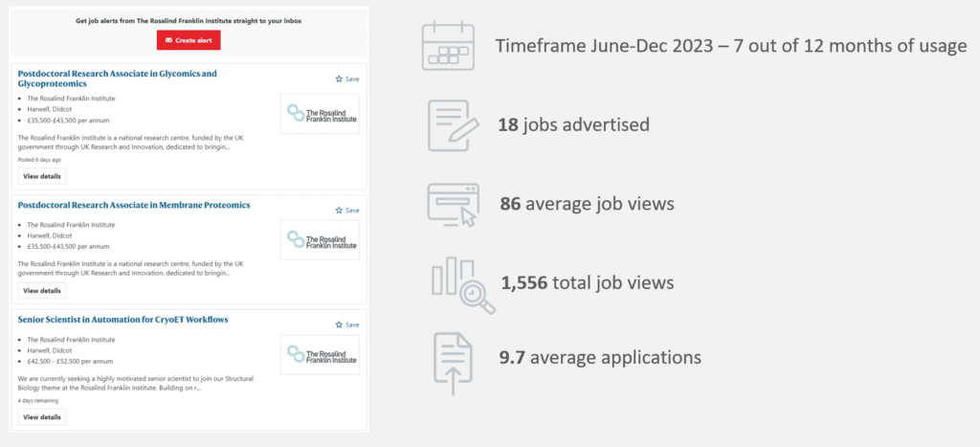Click the Timeframe June-Dec 2023 text
The width and height of the screenshot is (980, 447).
[731, 46]
